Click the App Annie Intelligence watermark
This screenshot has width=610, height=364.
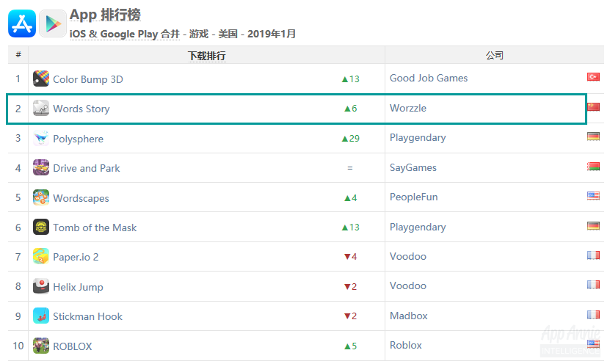click(570, 341)
